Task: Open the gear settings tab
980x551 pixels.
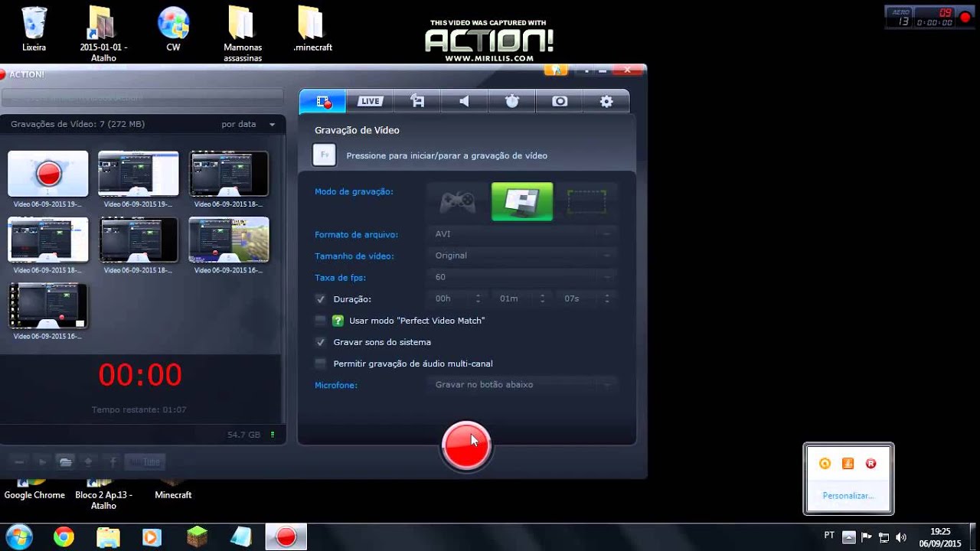Action: tap(606, 101)
